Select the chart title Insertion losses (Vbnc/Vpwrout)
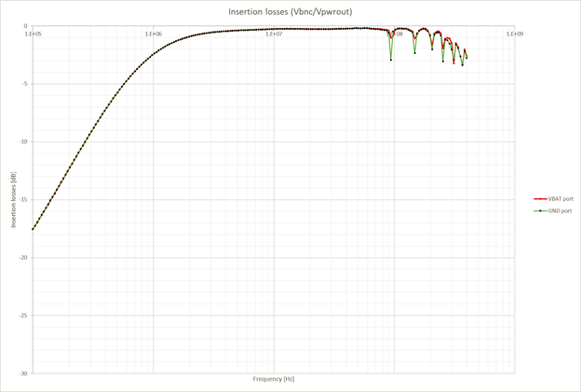Image resolution: width=581 pixels, height=392 pixels. click(290, 12)
